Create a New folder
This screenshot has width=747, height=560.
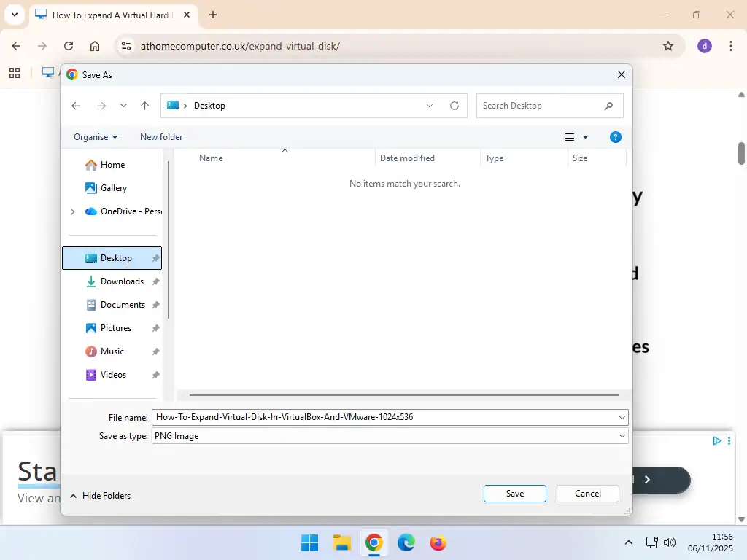[x=160, y=136]
